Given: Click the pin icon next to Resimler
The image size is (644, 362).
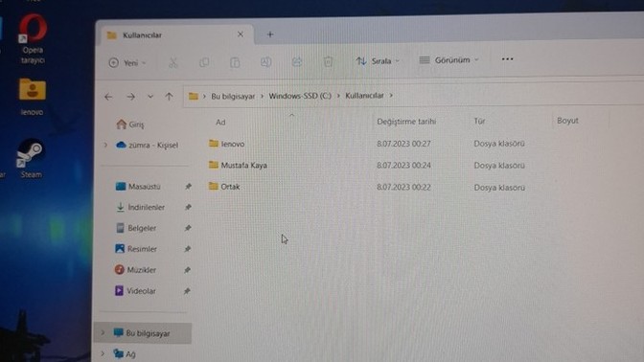Looking at the screenshot, I should [x=187, y=249].
